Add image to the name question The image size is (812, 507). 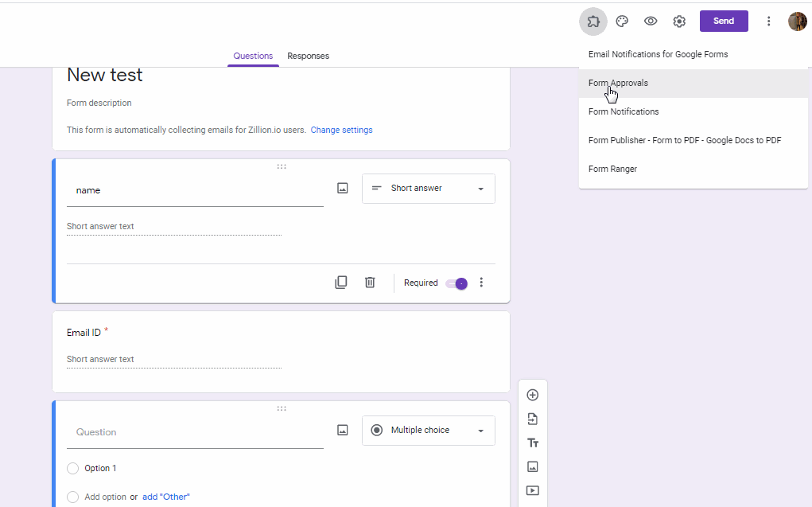click(342, 188)
